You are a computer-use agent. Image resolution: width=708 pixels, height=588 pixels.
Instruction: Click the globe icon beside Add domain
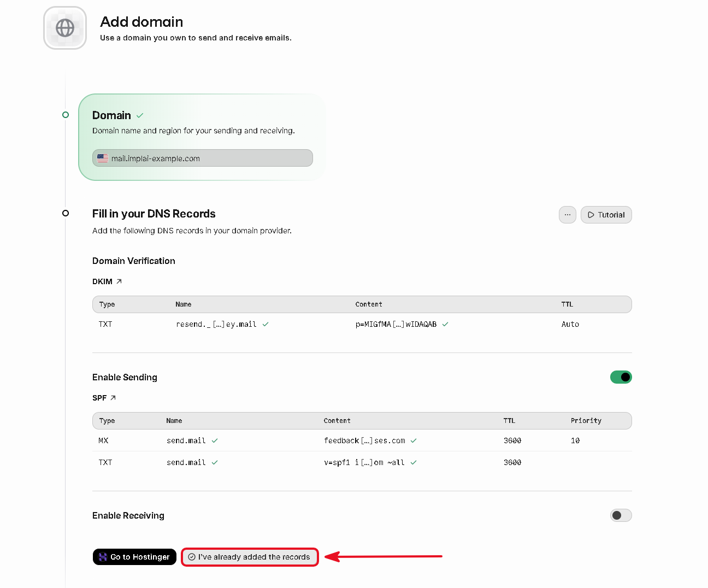click(x=65, y=28)
